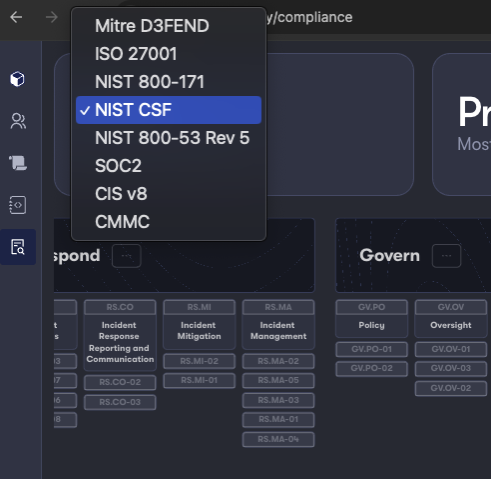Click the RS.MA category tag
Image resolution: width=491 pixels, height=479 pixels.
278,307
